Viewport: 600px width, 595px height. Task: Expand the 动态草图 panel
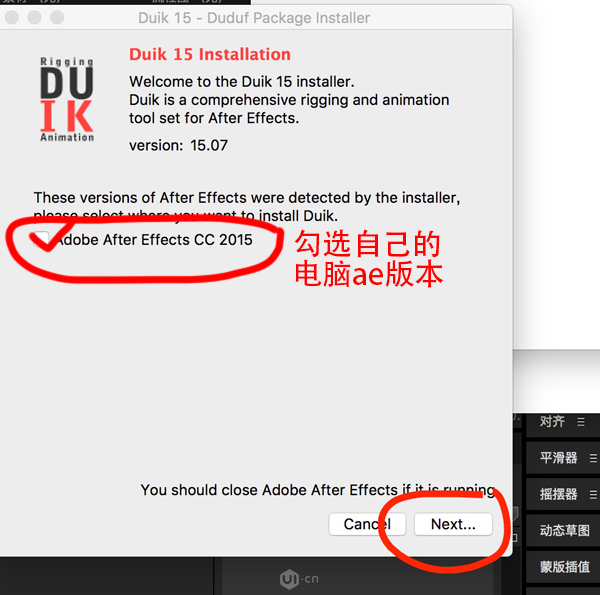click(564, 530)
